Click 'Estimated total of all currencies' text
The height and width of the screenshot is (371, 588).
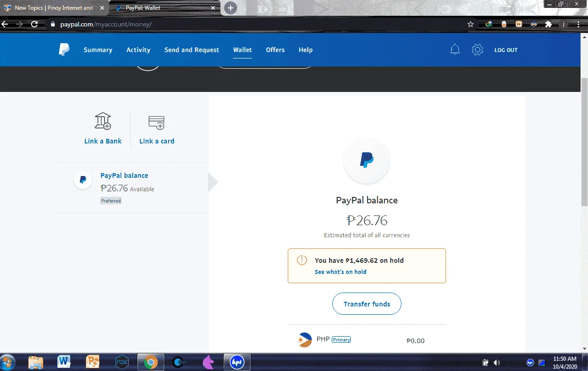click(x=367, y=235)
